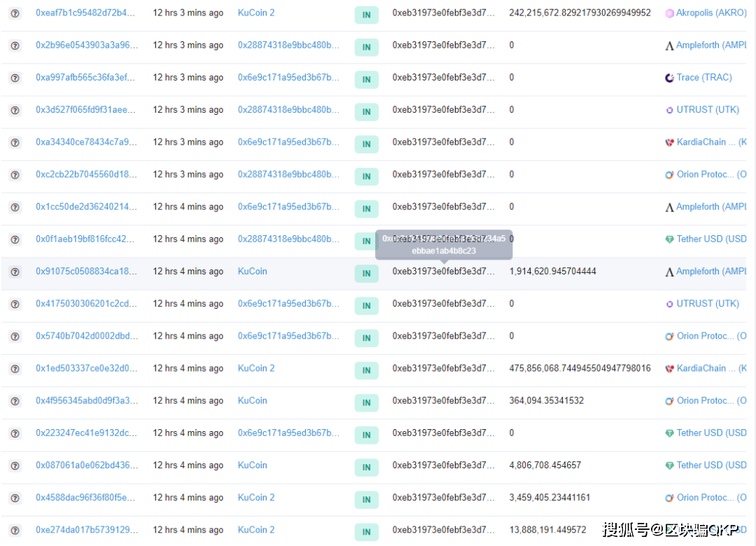Viewport: 756px width, 546px height.
Task: Click KuCoin 2 sender in the 0x4588dac96f36f80f5e row
Action: 256,498
